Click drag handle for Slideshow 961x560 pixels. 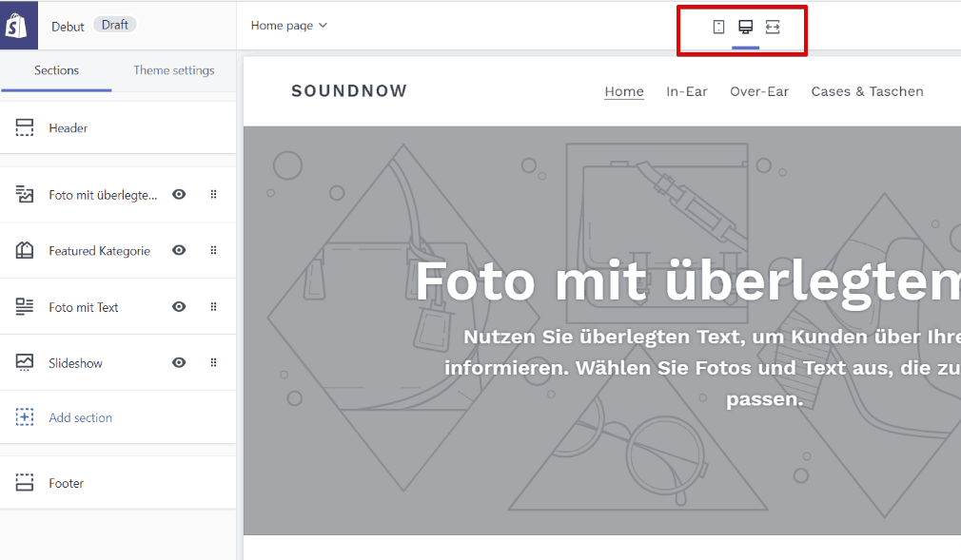click(x=213, y=362)
